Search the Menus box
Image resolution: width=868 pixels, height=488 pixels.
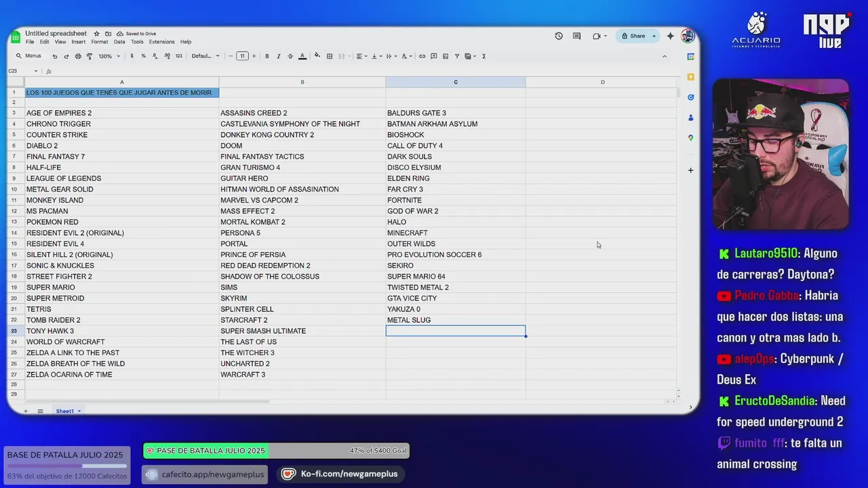(x=28, y=56)
